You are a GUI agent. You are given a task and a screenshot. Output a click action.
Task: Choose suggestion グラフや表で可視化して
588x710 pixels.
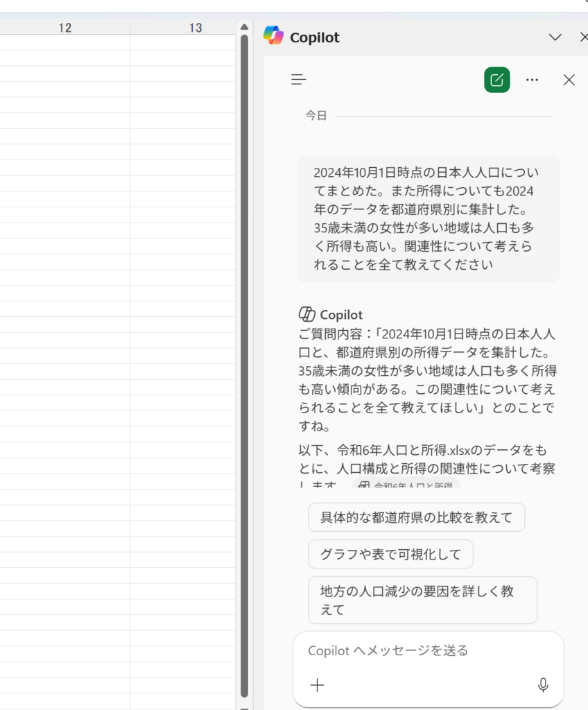pos(390,554)
